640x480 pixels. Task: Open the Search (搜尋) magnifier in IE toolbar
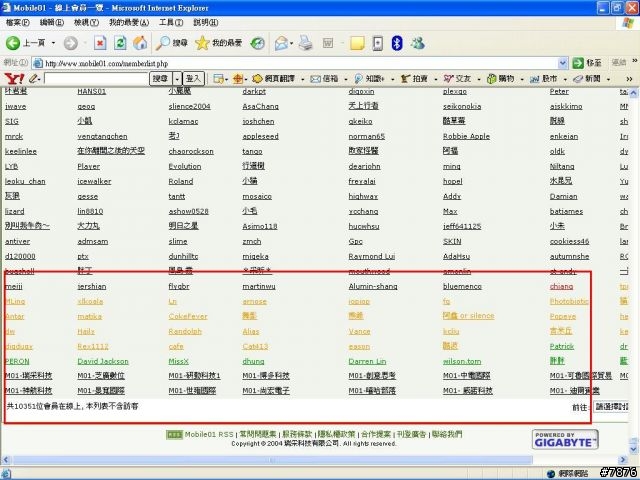click(x=172, y=43)
